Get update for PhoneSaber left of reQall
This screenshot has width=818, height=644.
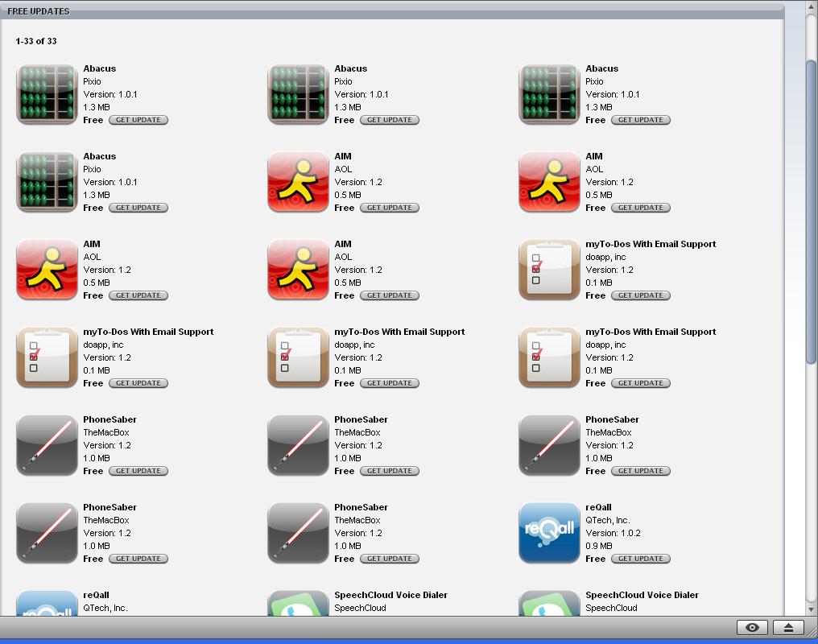click(390, 558)
